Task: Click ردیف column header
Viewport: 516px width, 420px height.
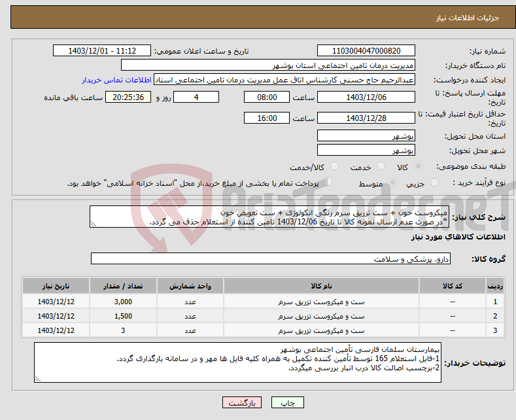Action: click(x=495, y=286)
